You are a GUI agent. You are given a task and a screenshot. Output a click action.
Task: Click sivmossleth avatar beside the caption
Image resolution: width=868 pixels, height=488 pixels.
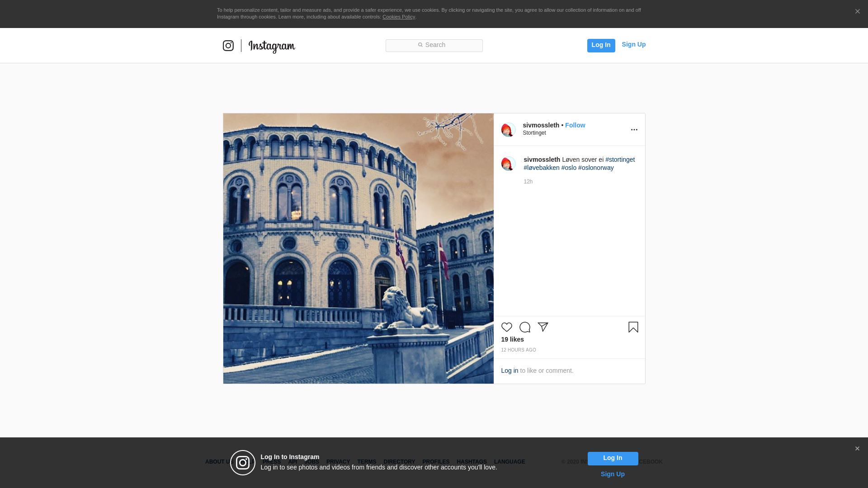508,164
